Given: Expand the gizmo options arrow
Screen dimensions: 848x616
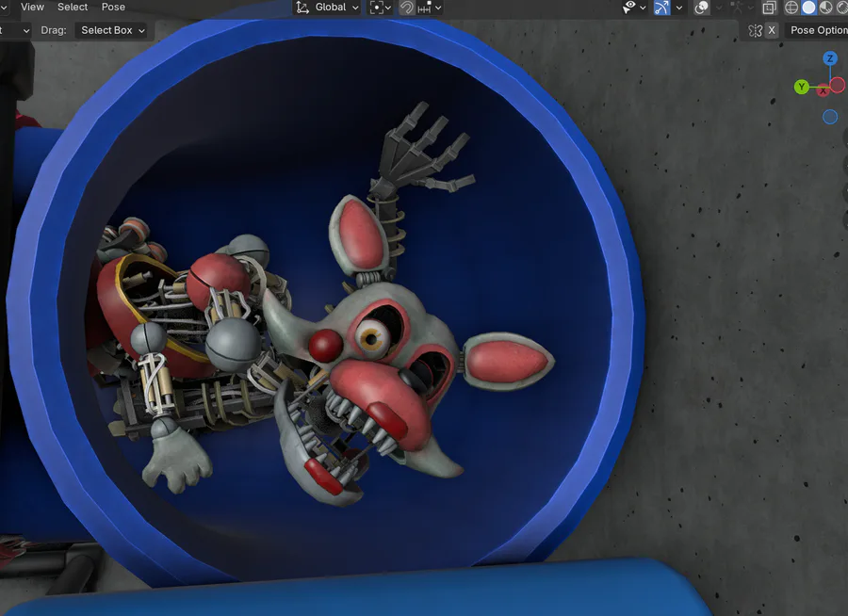Looking at the screenshot, I should click(679, 8).
